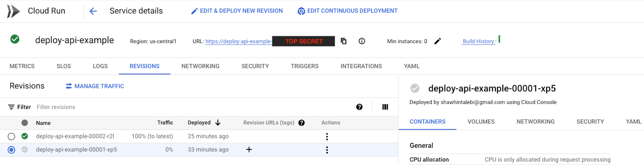Open column display options icon
This screenshot has width=644, height=165.
click(x=385, y=107)
